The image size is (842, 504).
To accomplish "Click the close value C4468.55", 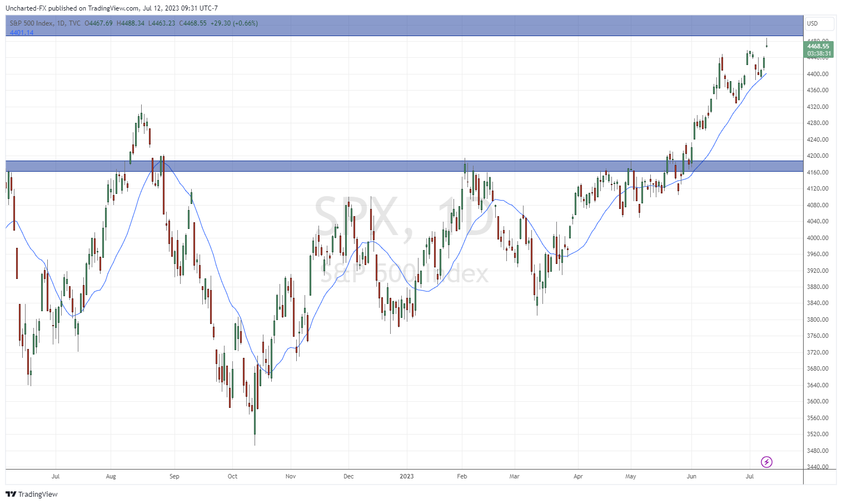I will click(x=193, y=23).
